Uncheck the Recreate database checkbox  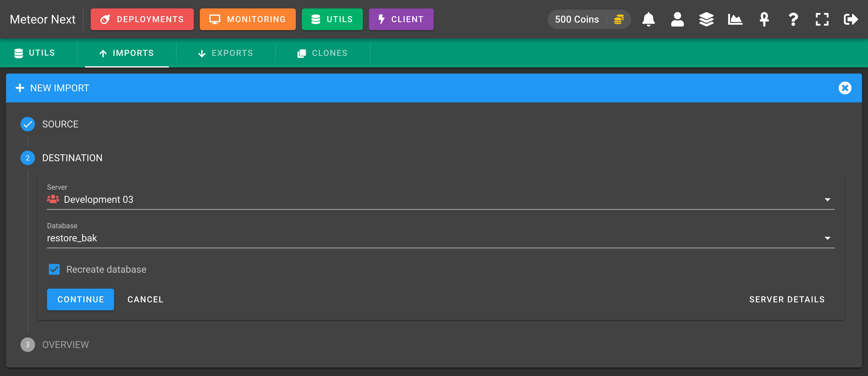tap(54, 269)
